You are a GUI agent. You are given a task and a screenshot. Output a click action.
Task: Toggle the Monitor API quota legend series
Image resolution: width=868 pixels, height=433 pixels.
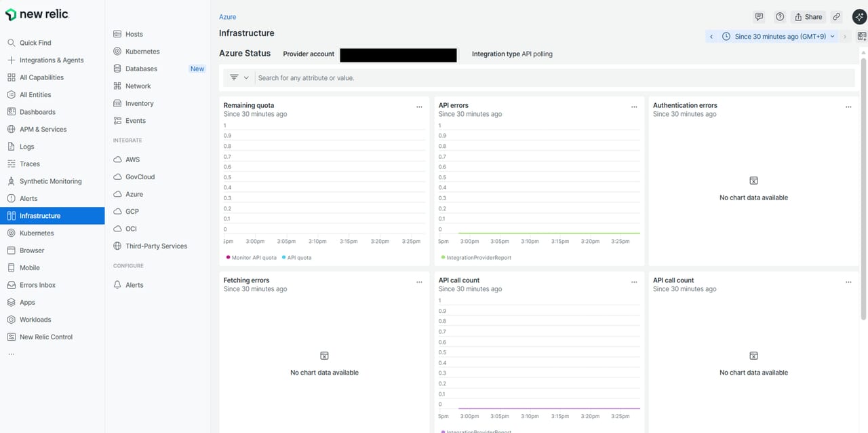click(251, 258)
